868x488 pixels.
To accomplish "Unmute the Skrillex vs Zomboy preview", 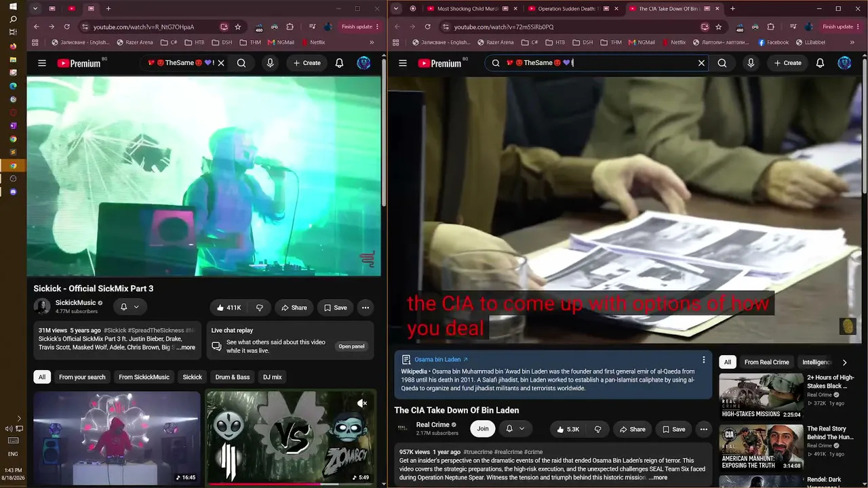I will pos(362,403).
